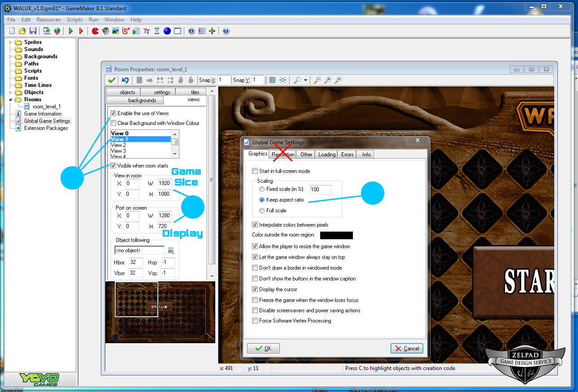The image size is (578, 392).
Task: Expand the Sprites folder in resource tree
Action: pyautogui.click(x=11, y=42)
